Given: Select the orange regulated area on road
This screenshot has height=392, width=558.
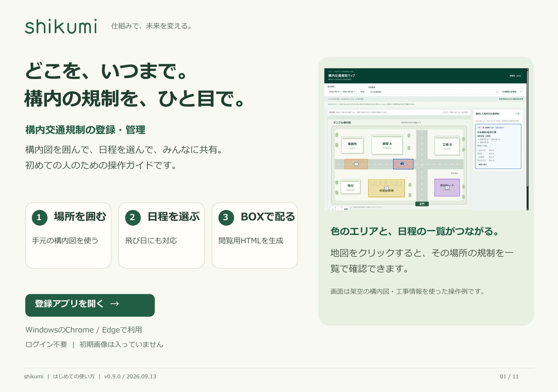Looking at the screenshot, I should tap(356, 164).
